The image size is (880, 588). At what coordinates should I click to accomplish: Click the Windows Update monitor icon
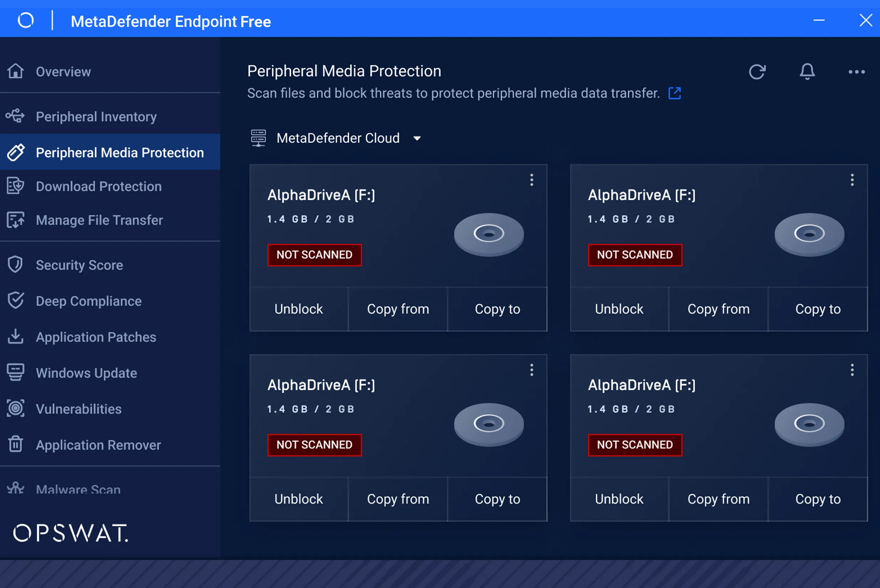click(x=15, y=372)
